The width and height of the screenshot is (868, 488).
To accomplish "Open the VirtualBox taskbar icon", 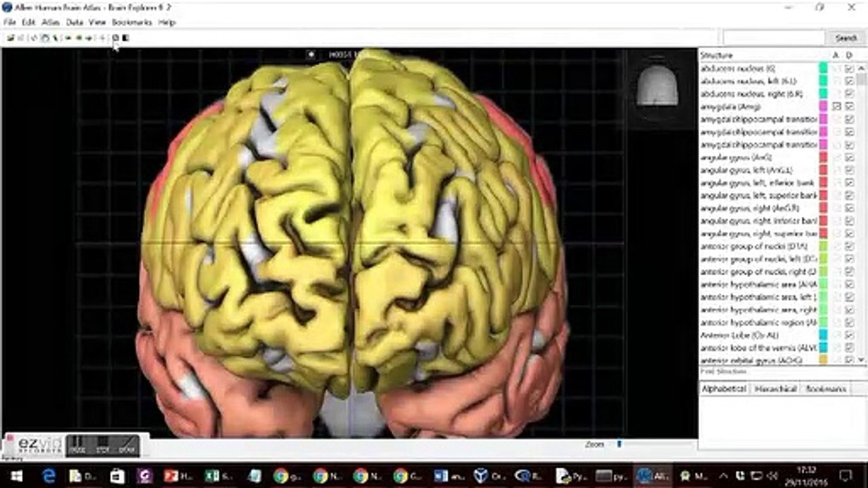I will pos(488,476).
